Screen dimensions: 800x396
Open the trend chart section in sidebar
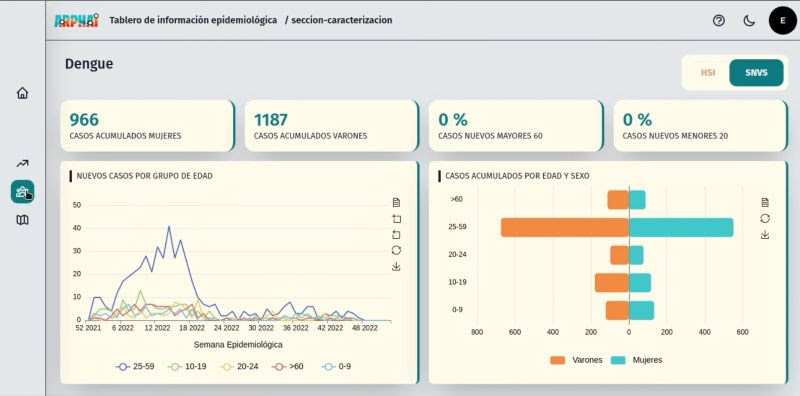22,164
